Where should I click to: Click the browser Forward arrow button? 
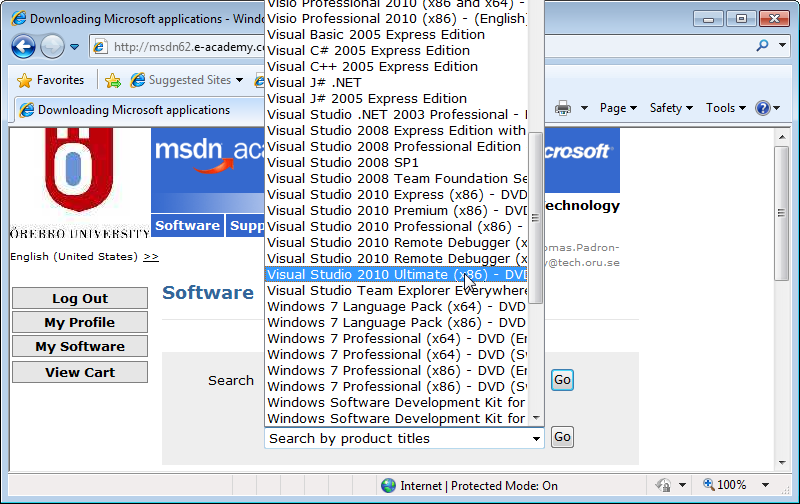[x=52, y=47]
